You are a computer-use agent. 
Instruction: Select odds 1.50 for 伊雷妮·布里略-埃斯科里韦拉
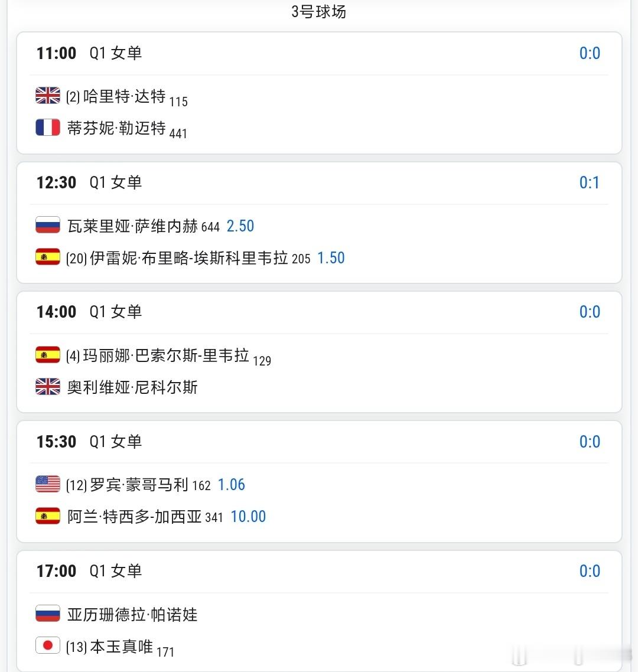tap(331, 258)
